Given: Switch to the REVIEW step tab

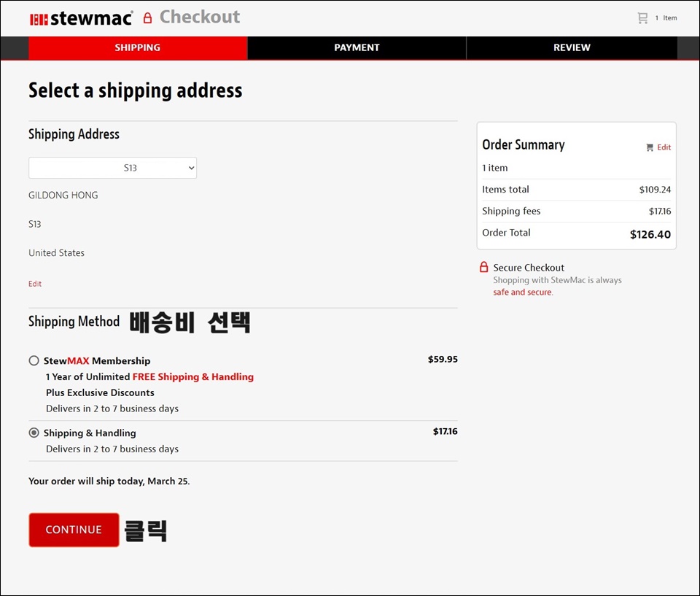Looking at the screenshot, I should point(572,48).
